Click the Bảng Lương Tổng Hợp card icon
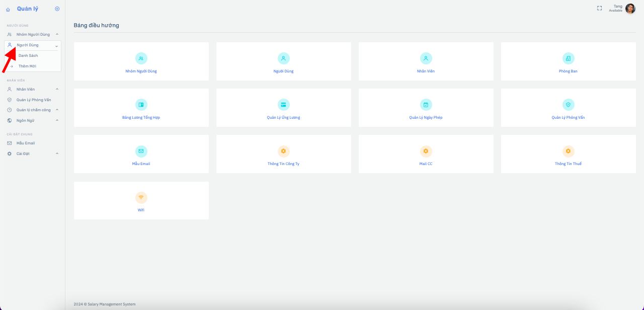Image resolution: width=644 pixels, height=310 pixels. click(141, 105)
